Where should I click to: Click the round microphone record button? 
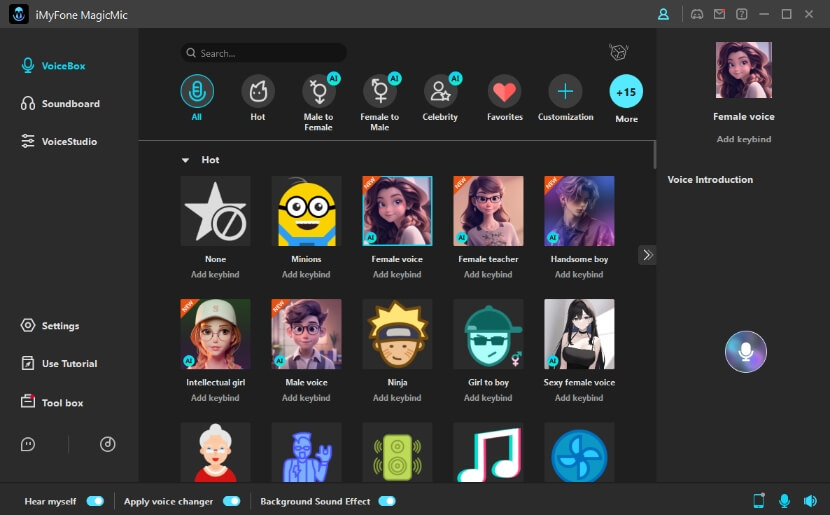coord(745,351)
